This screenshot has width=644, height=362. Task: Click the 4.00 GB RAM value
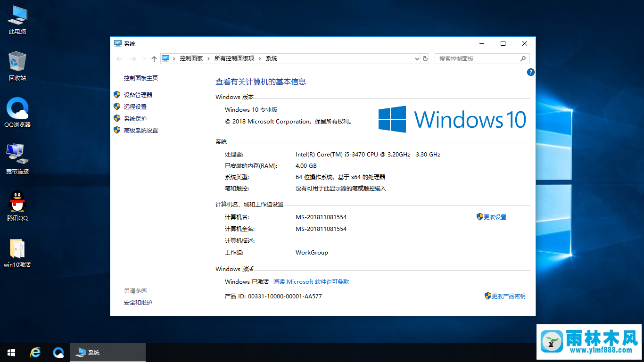tap(306, 166)
